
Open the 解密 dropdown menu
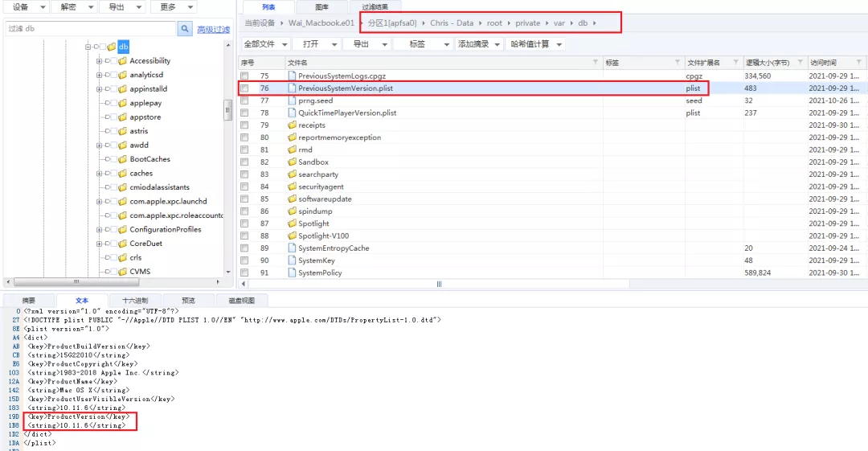pos(75,6)
